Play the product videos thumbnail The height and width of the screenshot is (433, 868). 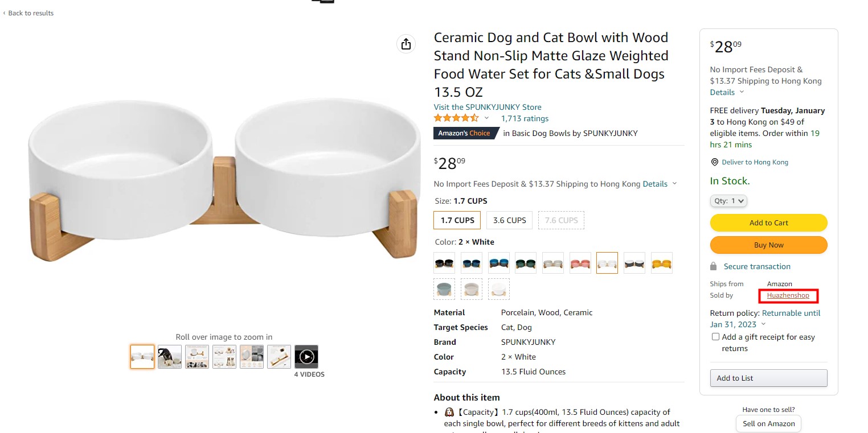coord(306,357)
